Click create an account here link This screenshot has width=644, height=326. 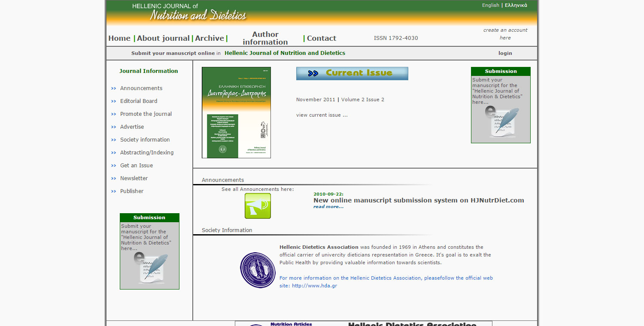(x=505, y=34)
